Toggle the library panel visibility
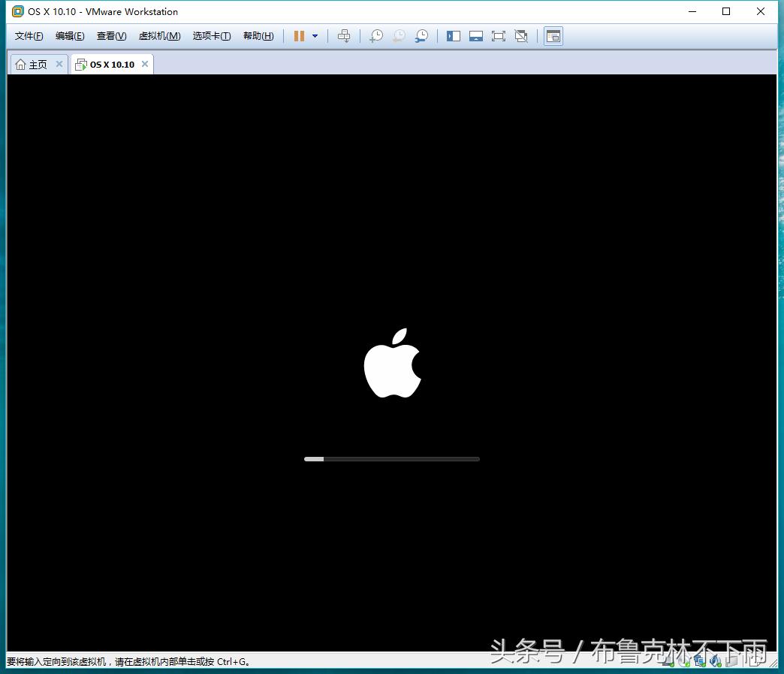Screen dimensions: 784x674 pyautogui.click(x=454, y=35)
